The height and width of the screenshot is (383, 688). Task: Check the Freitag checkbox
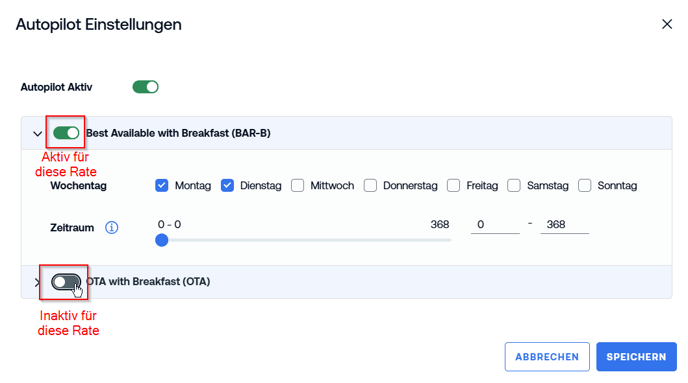(x=454, y=186)
